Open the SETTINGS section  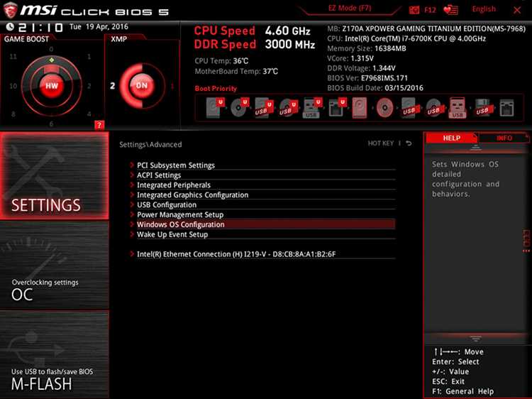pos(55,175)
